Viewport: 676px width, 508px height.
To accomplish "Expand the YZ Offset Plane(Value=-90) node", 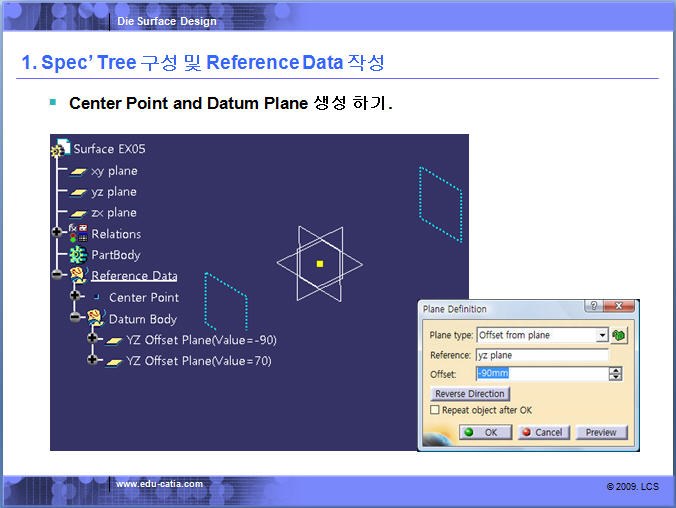I will tap(92, 339).
